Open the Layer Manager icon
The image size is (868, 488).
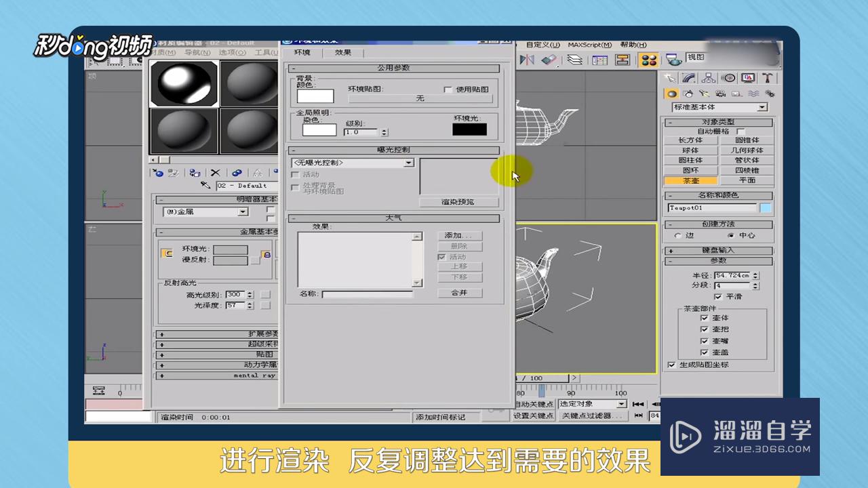coord(575,60)
